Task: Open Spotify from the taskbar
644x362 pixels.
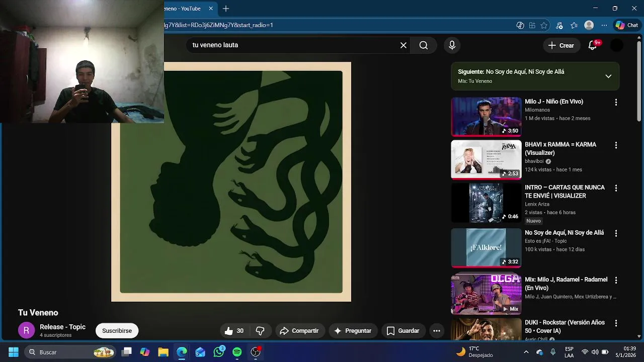Action: [237, 352]
